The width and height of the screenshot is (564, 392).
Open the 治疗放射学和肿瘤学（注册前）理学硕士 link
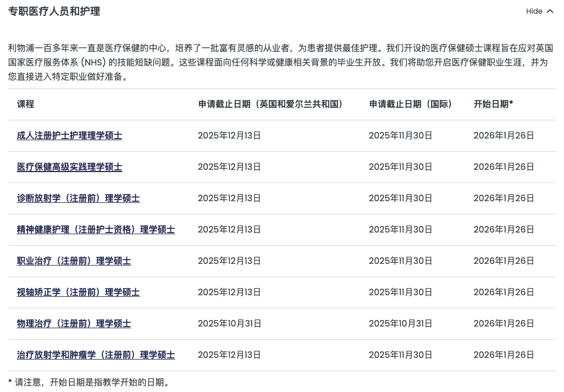(96, 355)
